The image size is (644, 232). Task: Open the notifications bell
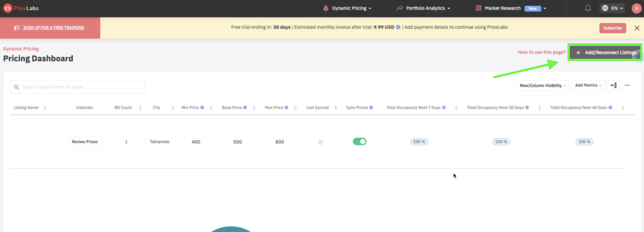tap(588, 8)
